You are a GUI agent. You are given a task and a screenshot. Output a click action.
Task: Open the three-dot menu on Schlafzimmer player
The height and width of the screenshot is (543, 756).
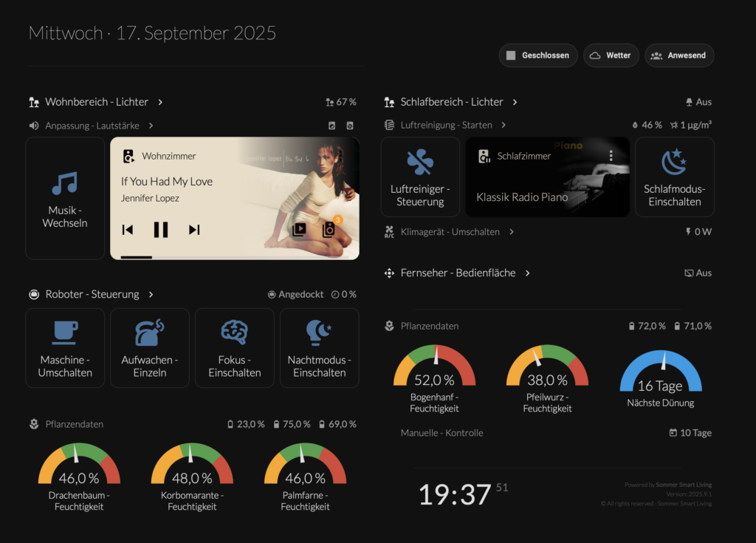[611, 156]
